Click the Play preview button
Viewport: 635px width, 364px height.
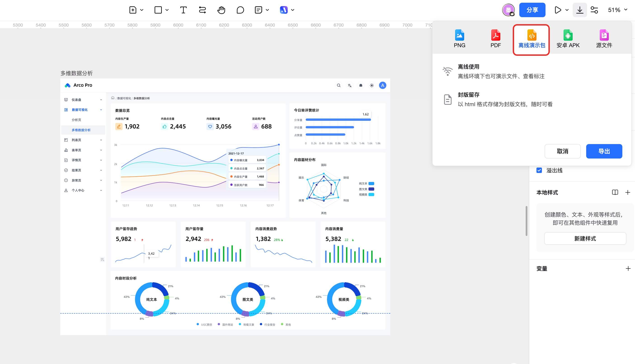(558, 10)
